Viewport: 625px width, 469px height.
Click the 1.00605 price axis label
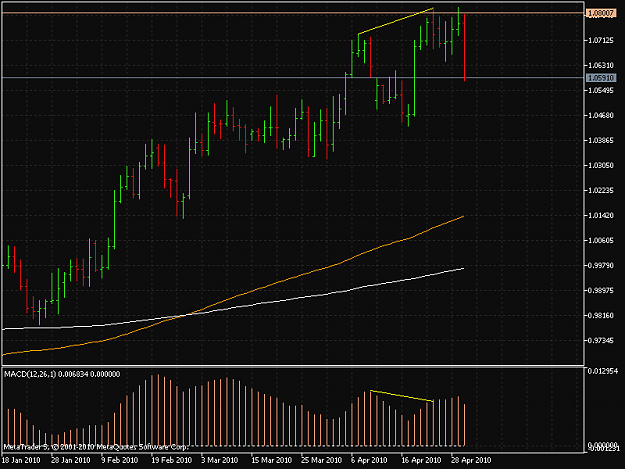[x=601, y=240]
